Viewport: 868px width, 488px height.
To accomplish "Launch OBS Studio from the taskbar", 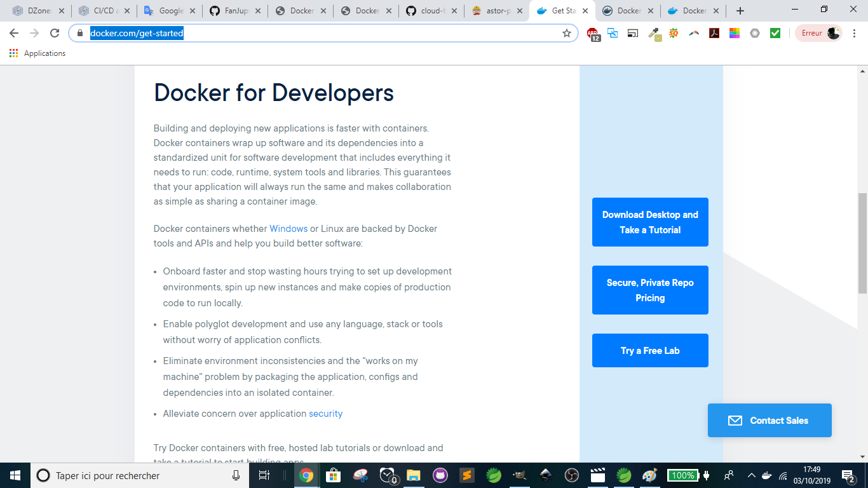I will (572, 475).
